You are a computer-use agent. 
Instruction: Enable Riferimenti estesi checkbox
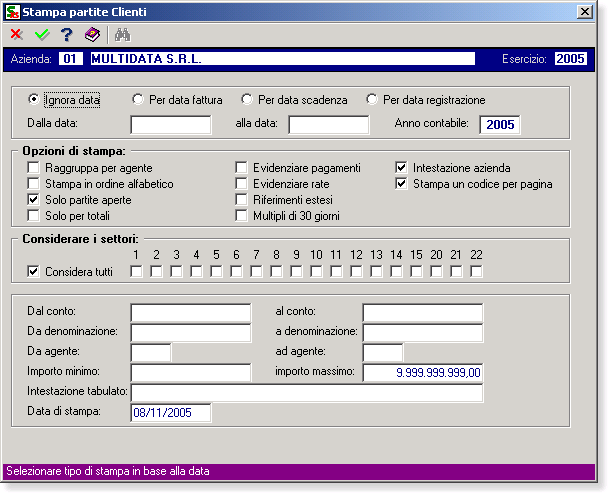tap(241, 200)
